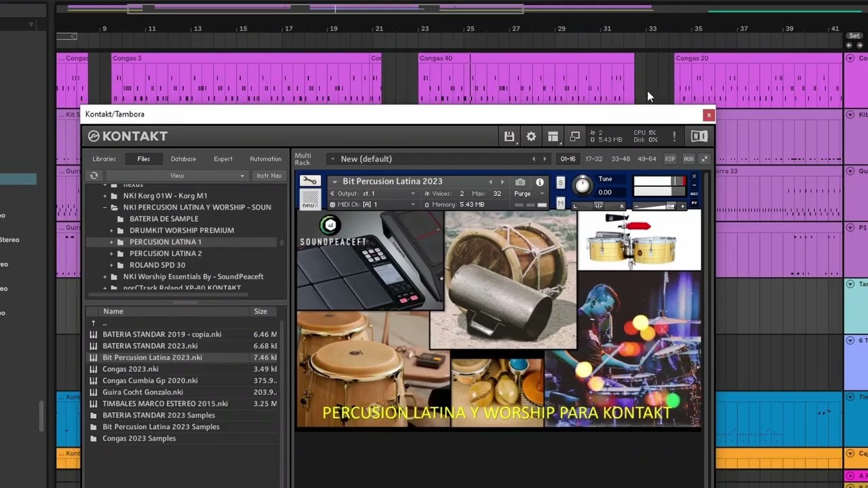Go to previous instrument with left arrow

click(x=490, y=182)
